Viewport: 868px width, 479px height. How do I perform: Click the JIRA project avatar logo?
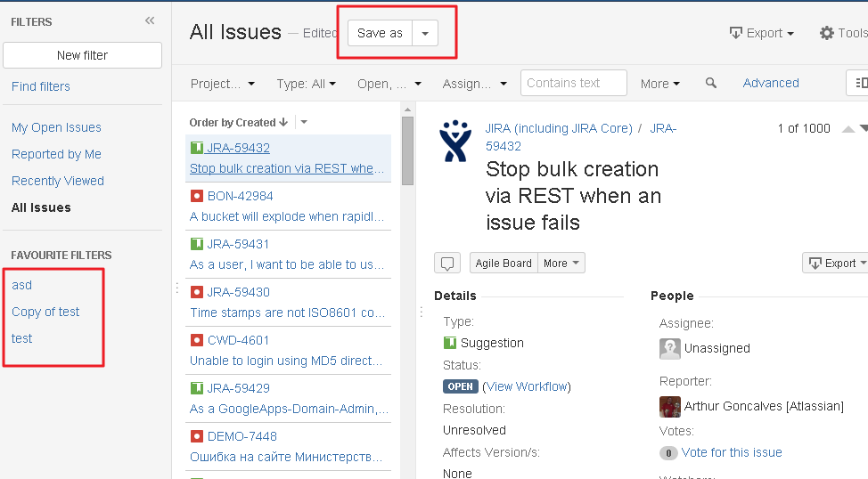click(x=455, y=141)
